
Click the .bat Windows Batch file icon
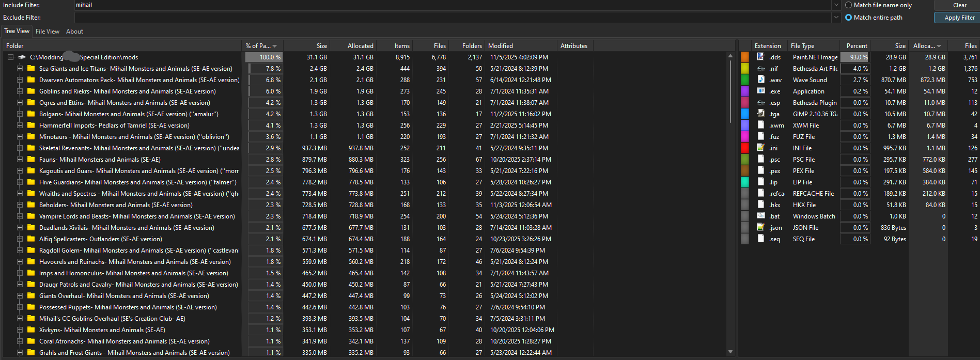pos(760,216)
